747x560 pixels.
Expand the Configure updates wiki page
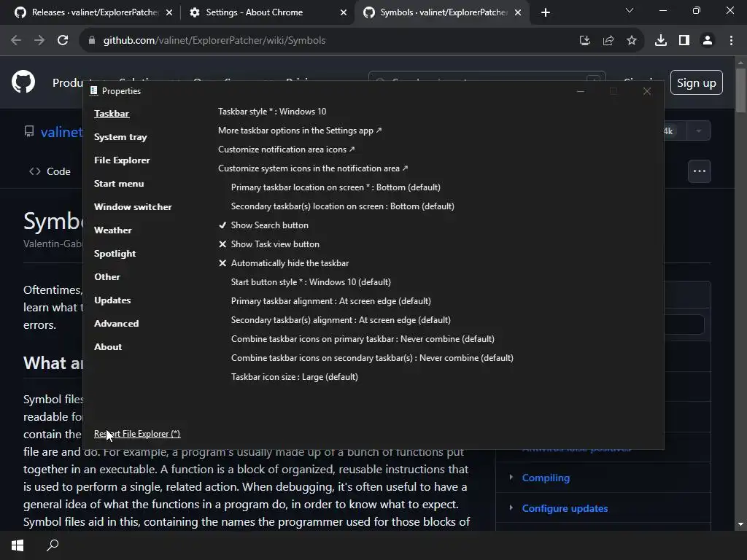(x=511, y=507)
